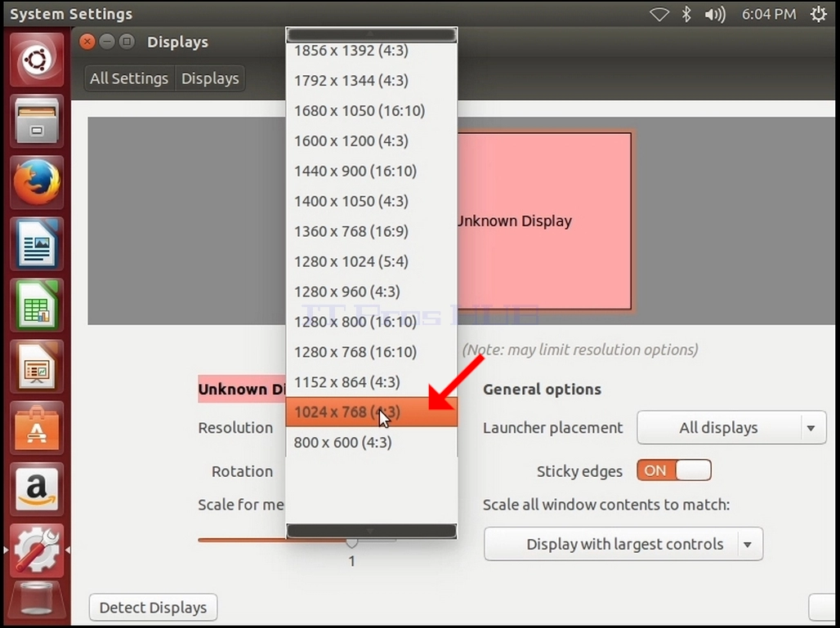The image size is (840, 628).
Task: Open the network Wi-Fi indicator
Action: (659, 14)
